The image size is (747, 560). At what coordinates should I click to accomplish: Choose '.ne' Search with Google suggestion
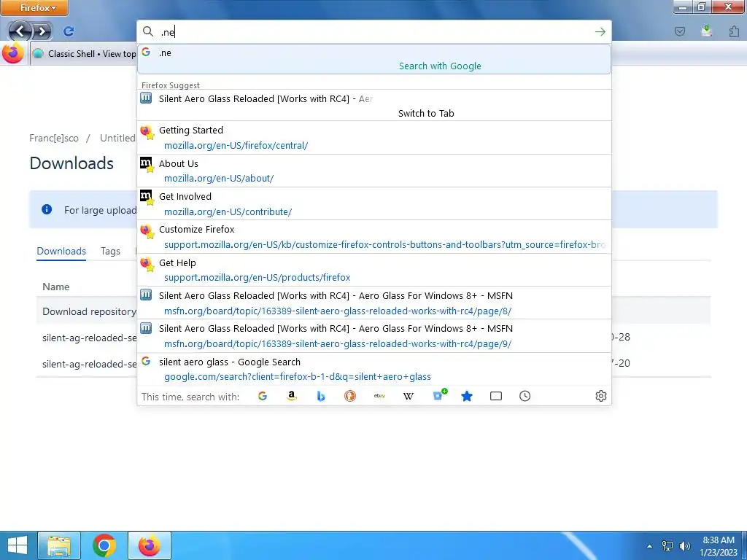tap(374, 59)
